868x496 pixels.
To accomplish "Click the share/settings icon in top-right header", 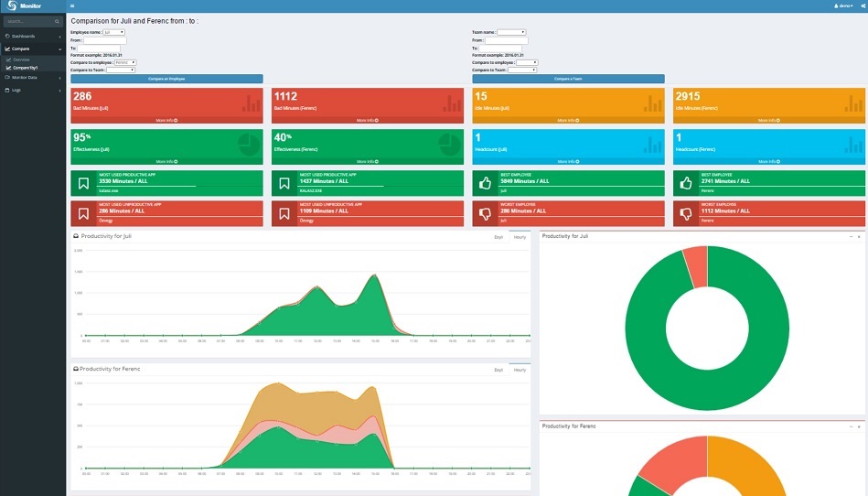I will (863, 5).
